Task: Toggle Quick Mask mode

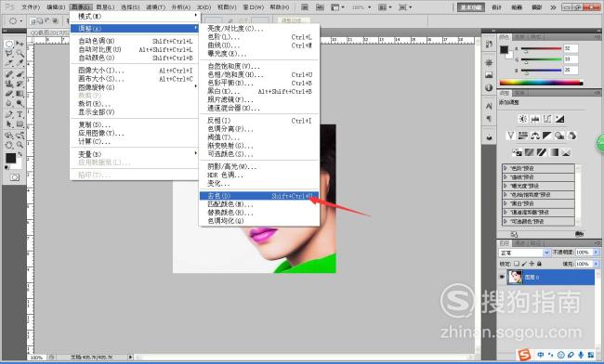Action: tap(15, 177)
